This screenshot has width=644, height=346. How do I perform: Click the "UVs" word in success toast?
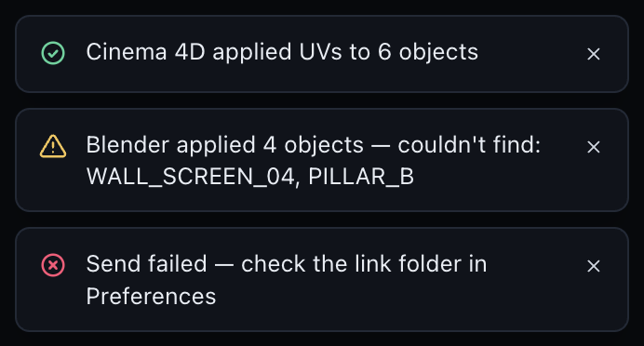(320, 52)
